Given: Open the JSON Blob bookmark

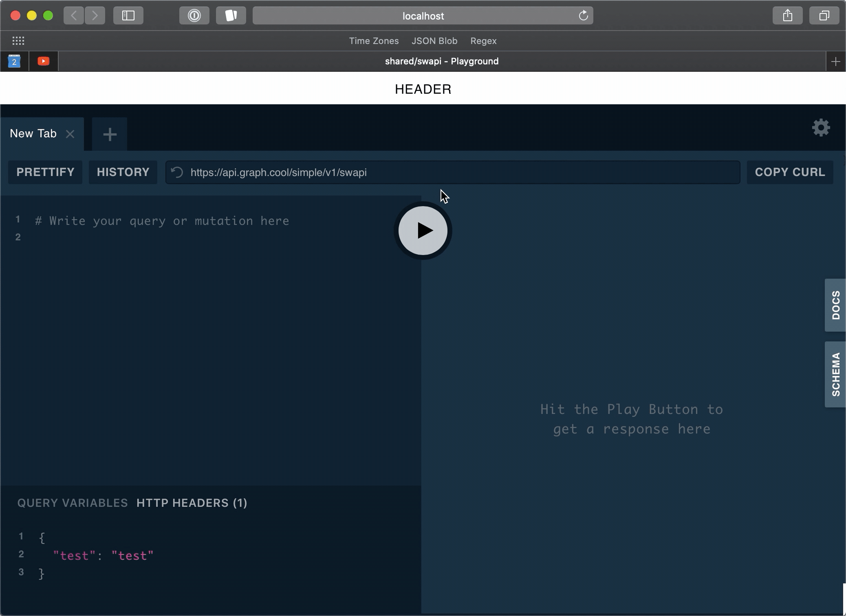Looking at the screenshot, I should [434, 41].
